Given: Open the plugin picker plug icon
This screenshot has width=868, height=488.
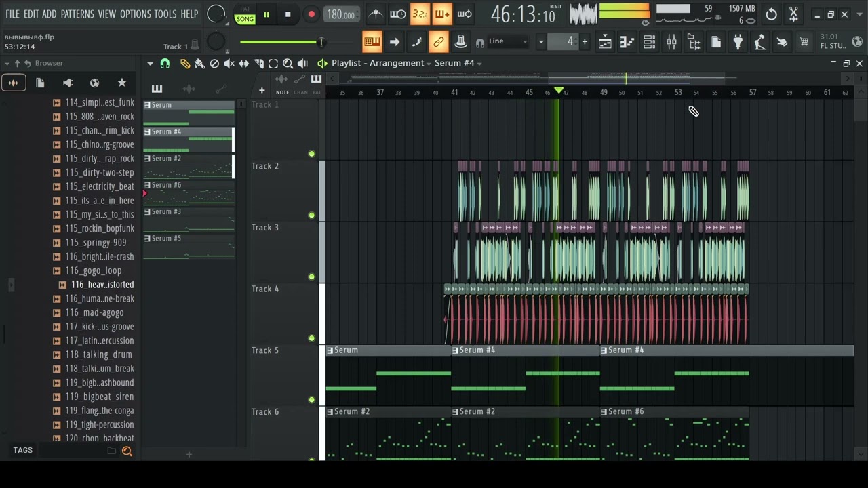Looking at the screenshot, I should coord(738,42).
